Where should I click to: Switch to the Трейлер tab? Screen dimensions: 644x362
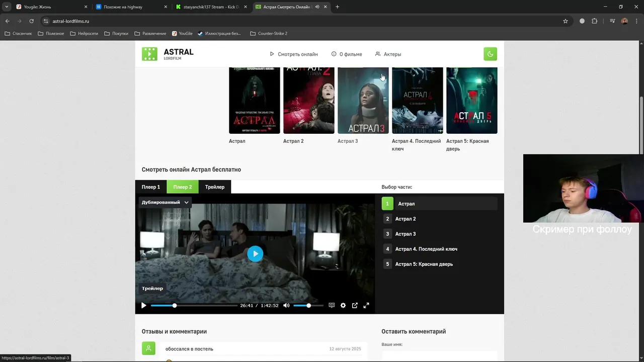(x=215, y=187)
